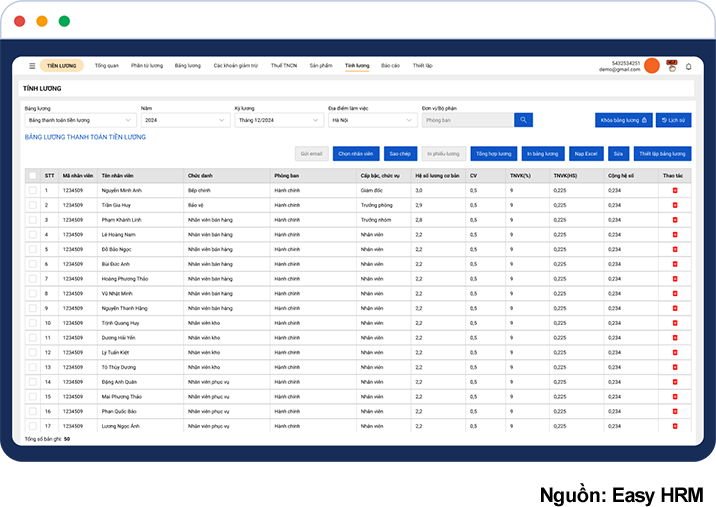
Task: Check the box for row 1
Action: [32, 190]
